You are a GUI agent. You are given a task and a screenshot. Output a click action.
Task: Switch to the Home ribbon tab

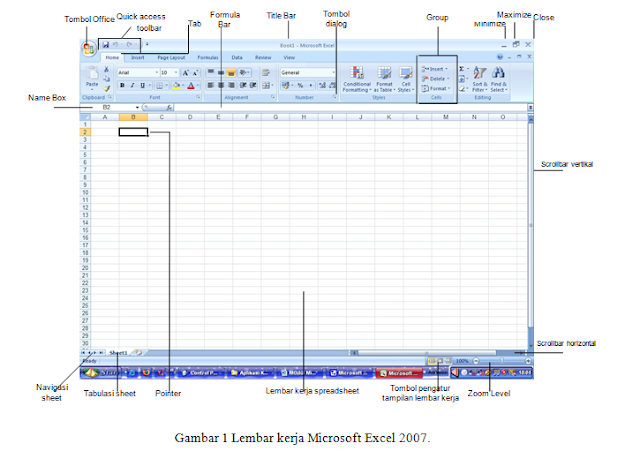(112, 58)
